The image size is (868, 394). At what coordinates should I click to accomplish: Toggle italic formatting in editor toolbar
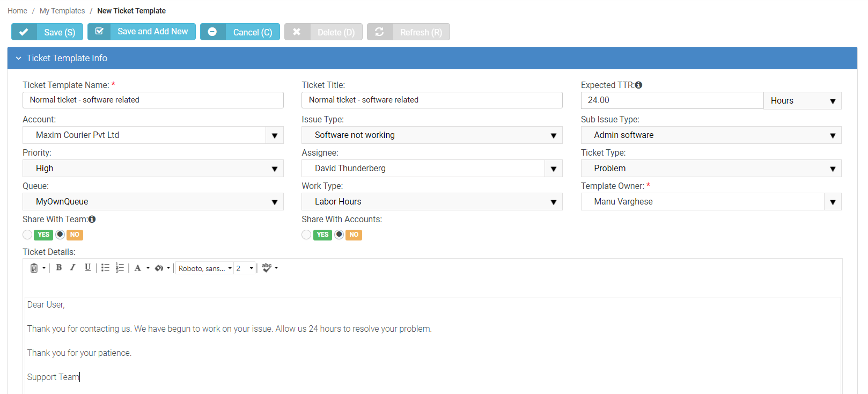click(73, 268)
